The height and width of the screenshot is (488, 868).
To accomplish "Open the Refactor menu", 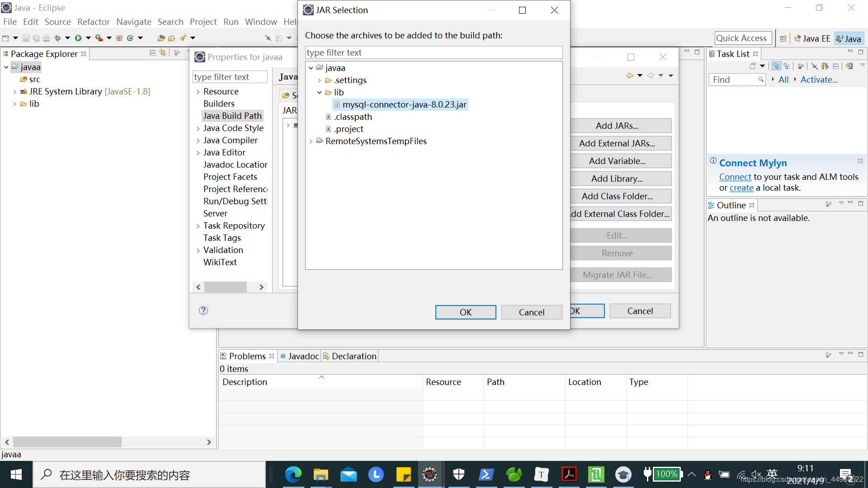I will 93,22.
